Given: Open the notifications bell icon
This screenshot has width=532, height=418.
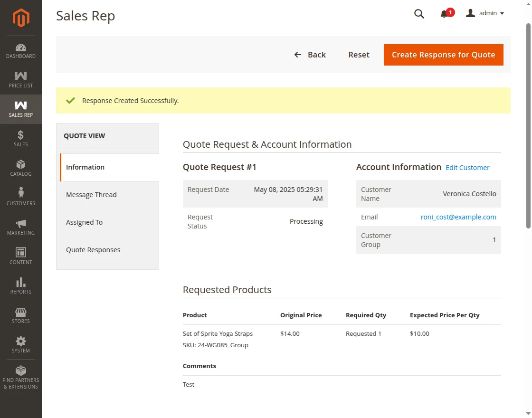Looking at the screenshot, I should pos(445,14).
